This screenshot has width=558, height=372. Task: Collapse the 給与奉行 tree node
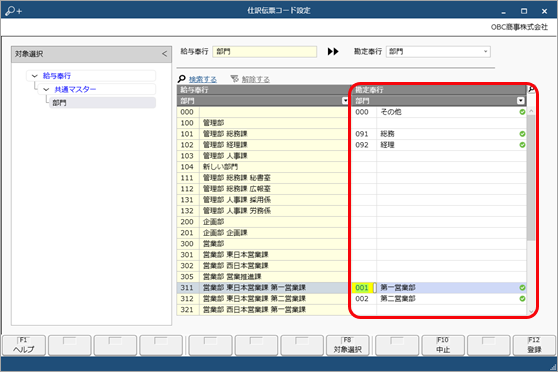35,76
